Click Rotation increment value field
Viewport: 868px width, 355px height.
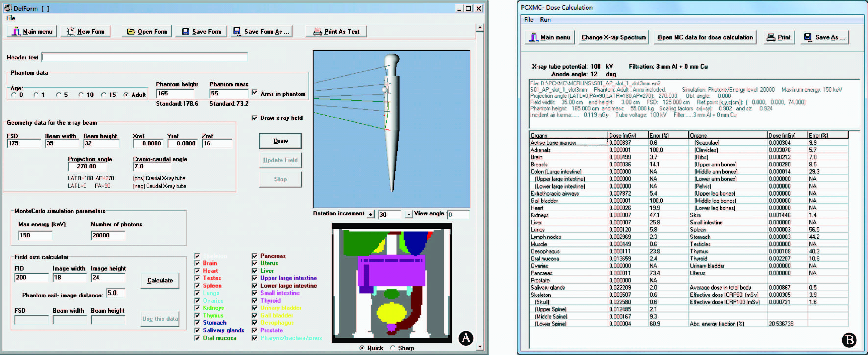tap(390, 214)
